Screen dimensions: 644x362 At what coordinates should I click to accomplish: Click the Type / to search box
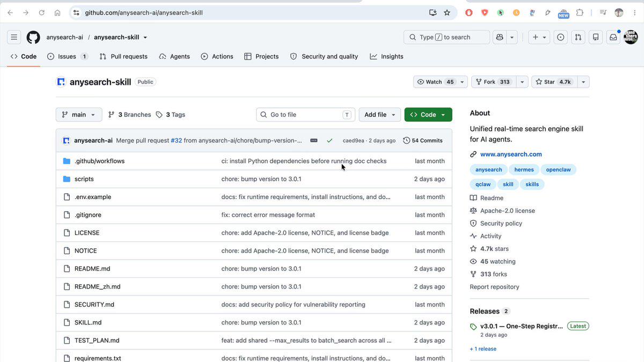447,37
